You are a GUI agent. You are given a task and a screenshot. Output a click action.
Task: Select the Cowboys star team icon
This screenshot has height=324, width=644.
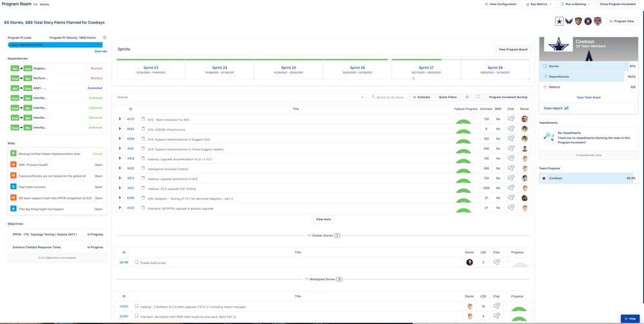tap(559, 21)
